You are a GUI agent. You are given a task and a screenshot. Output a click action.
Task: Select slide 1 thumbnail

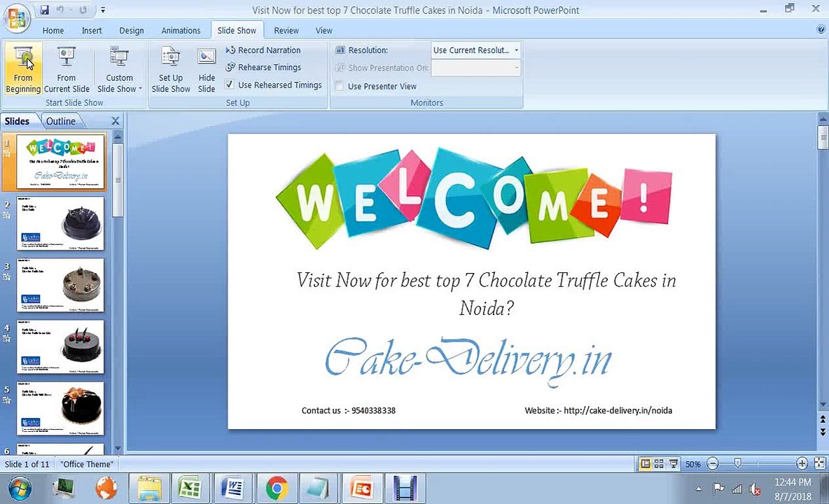pyautogui.click(x=60, y=161)
